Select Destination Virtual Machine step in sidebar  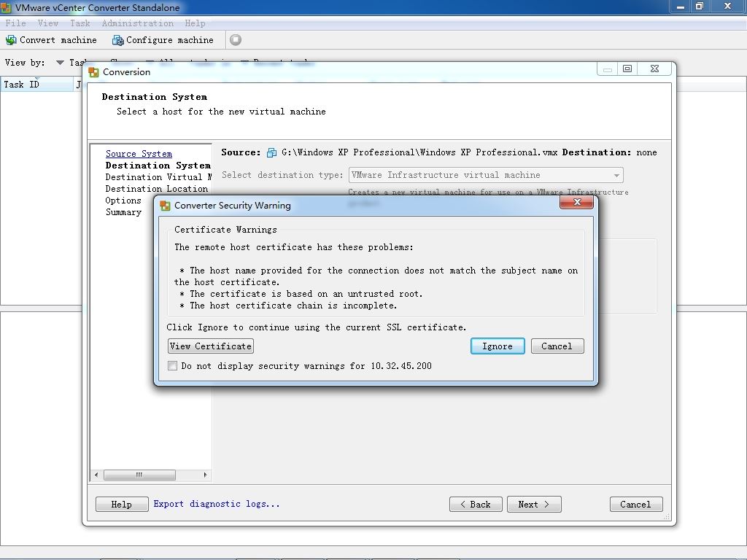(158, 177)
